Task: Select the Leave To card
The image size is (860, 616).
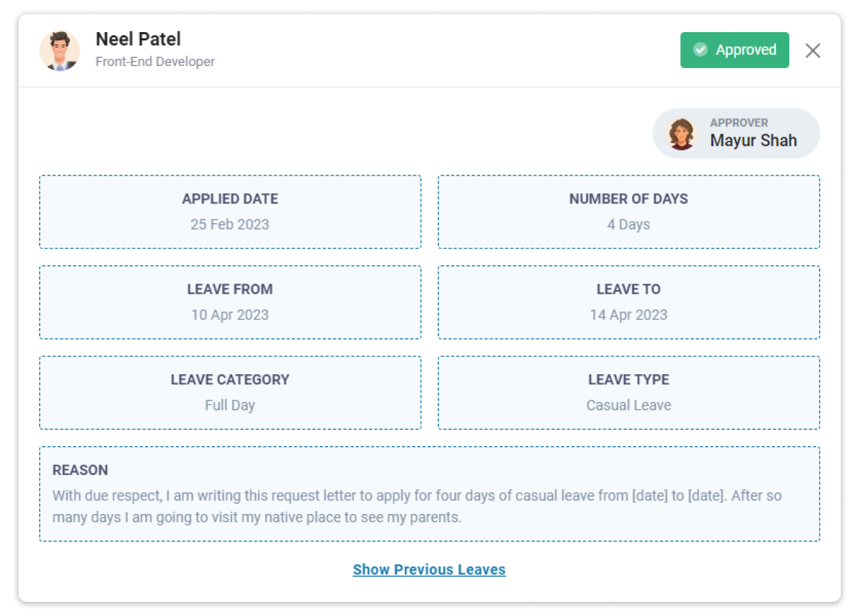Action: pyautogui.click(x=629, y=302)
